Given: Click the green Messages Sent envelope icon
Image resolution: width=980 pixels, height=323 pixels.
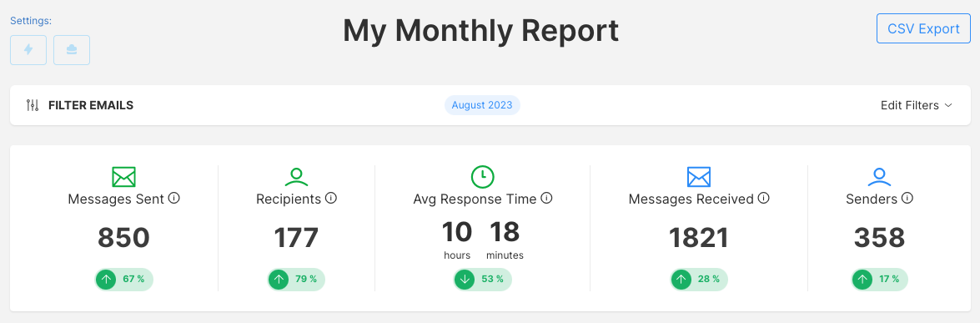Looking at the screenshot, I should click(x=123, y=177).
